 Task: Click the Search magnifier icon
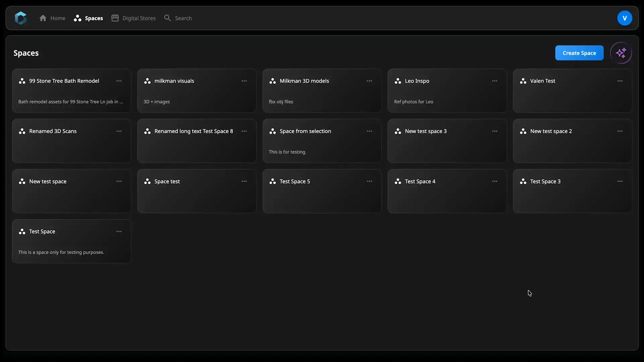(x=167, y=18)
